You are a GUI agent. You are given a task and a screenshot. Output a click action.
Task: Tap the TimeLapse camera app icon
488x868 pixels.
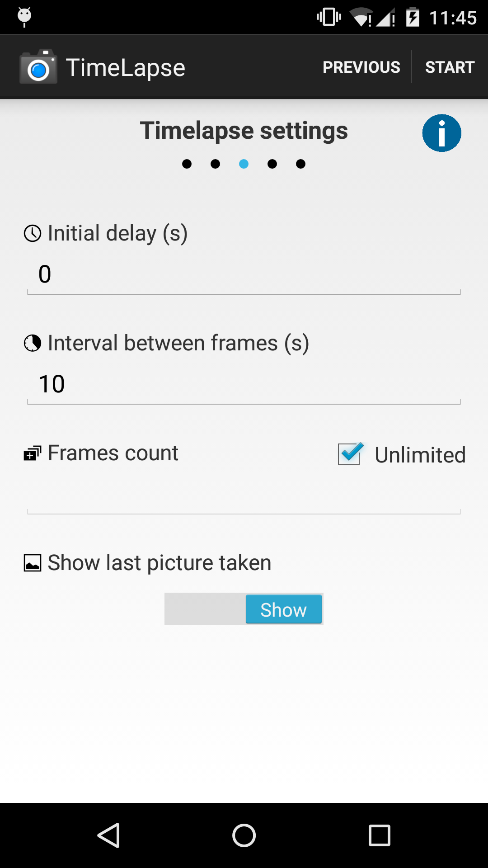tap(38, 67)
